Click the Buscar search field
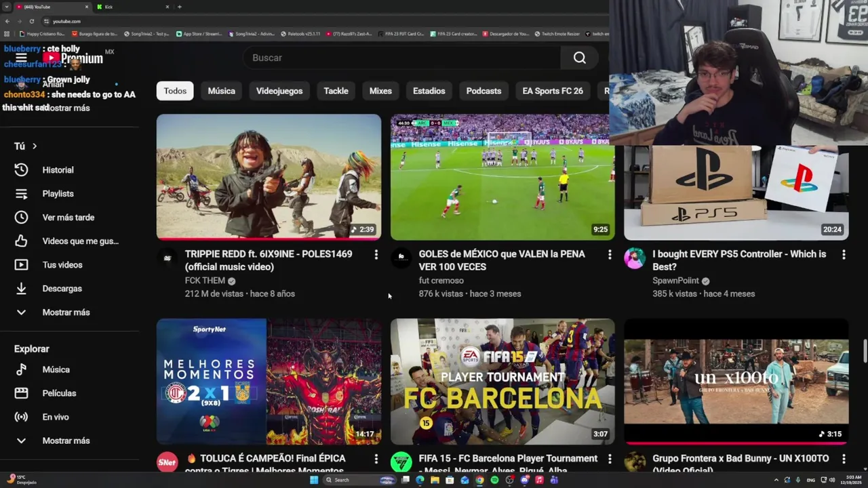The image size is (868, 488). (401, 58)
